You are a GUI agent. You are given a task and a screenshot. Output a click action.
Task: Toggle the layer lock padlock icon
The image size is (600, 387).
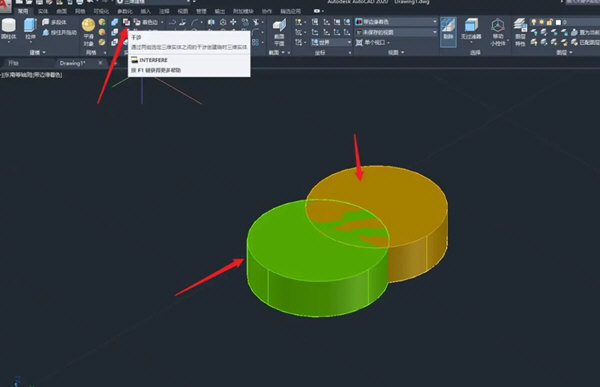pyautogui.click(x=549, y=22)
